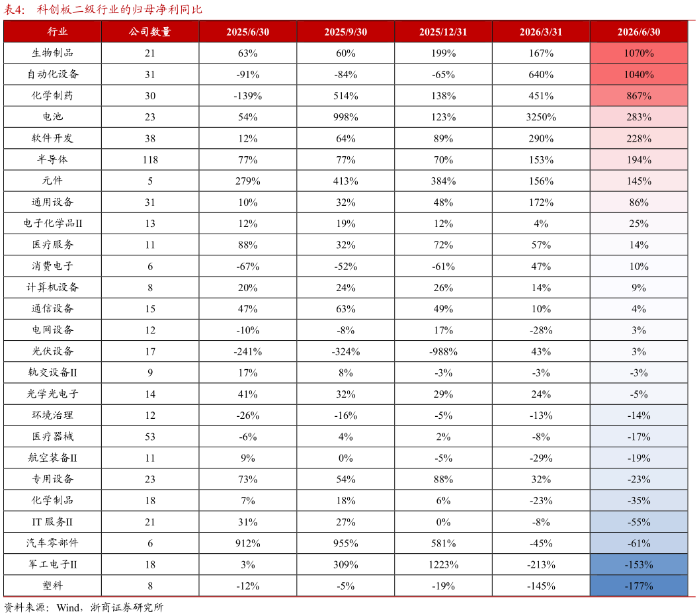Select the source note Wind，浙商证券研究所
The height and width of the screenshot is (616, 699).
pos(110,607)
